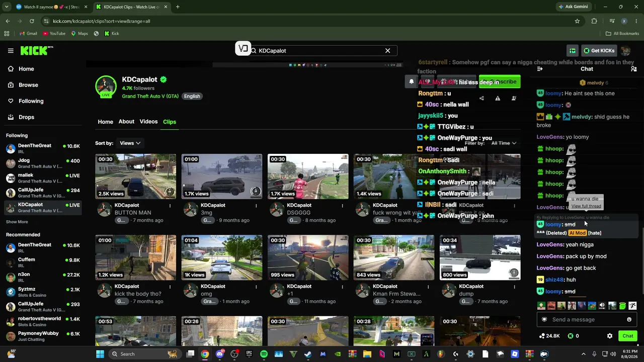Open All Bookmarks folder
The height and width of the screenshot is (362, 644).
622,34
